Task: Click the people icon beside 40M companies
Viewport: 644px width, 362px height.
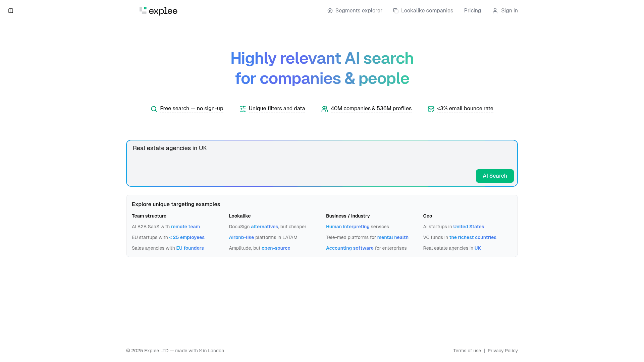Action: (x=325, y=109)
